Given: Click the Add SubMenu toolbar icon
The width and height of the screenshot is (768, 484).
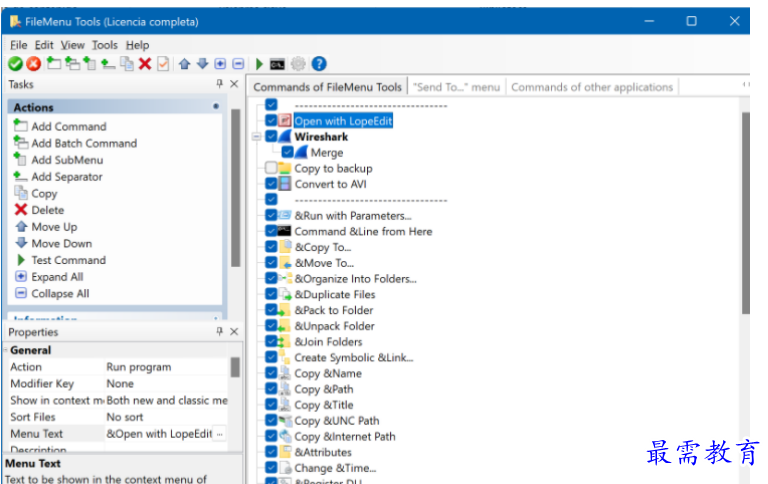Looking at the screenshot, I should click(90, 63).
